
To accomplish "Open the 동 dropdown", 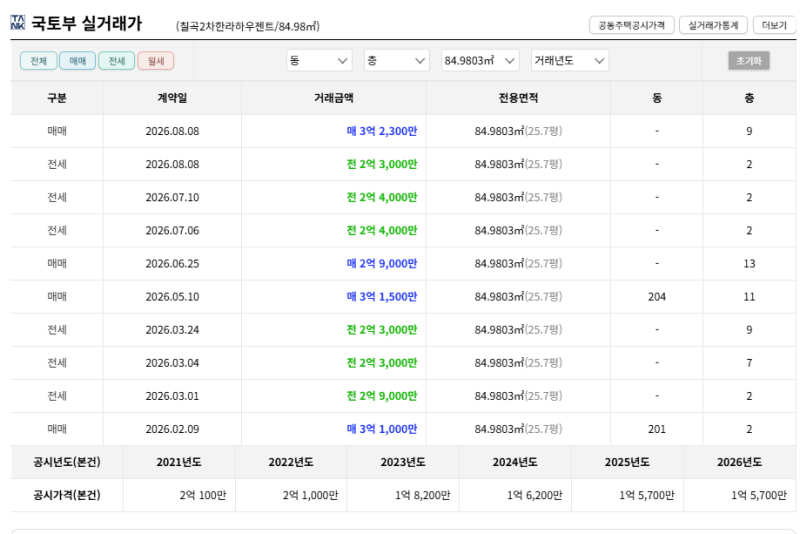I will tap(319, 61).
